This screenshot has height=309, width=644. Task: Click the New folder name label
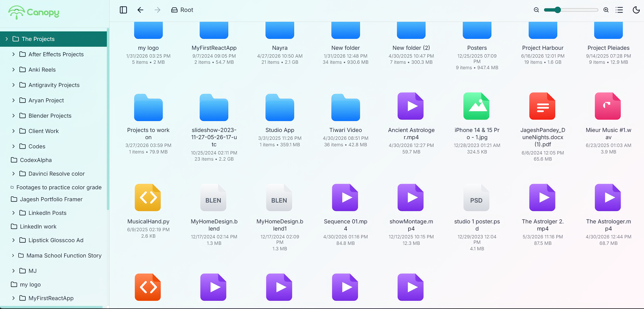[x=346, y=48]
